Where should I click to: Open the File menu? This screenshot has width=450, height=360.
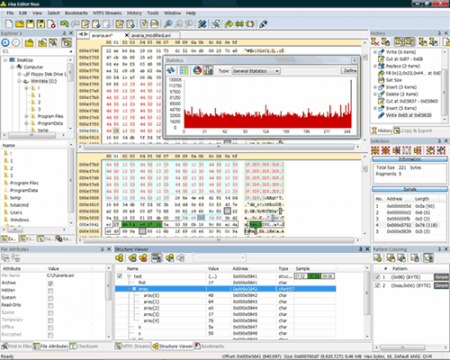(10, 13)
